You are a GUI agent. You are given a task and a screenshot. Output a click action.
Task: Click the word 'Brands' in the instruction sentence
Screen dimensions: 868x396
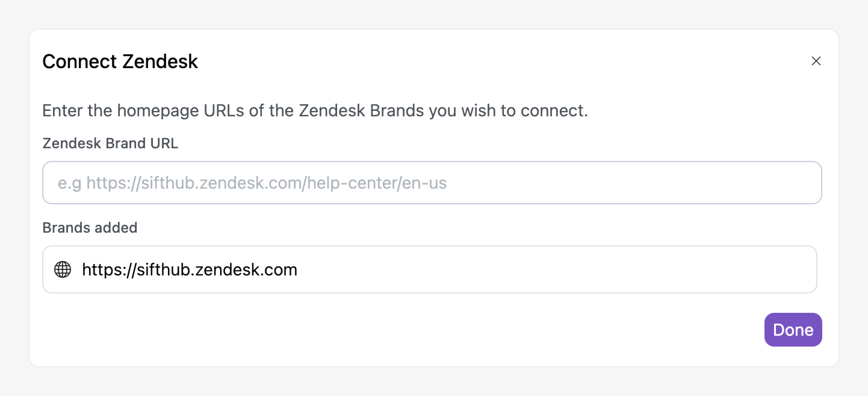click(397, 111)
